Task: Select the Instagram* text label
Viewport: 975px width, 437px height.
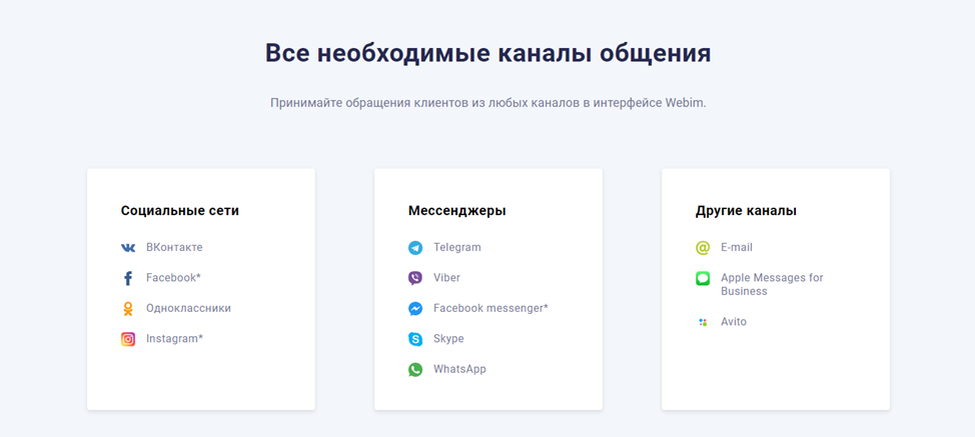Action: [175, 339]
